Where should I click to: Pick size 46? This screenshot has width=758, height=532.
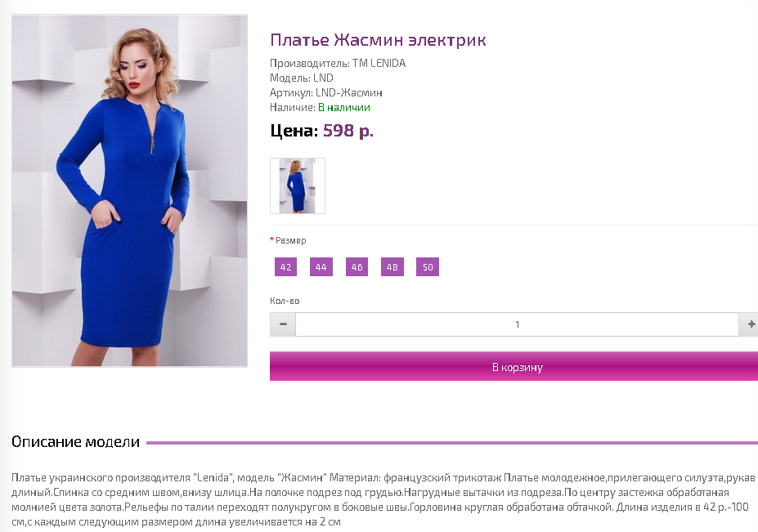[x=357, y=266]
